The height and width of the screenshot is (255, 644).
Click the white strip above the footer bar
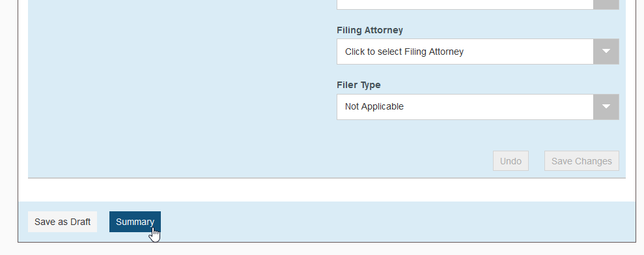click(x=326, y=190)
